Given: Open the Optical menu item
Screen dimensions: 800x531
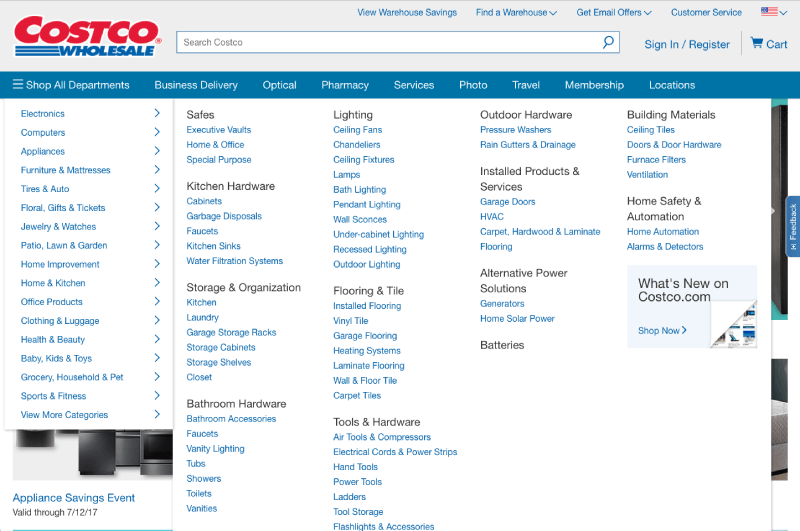Looking at the screenshot, I should point(279,85).
